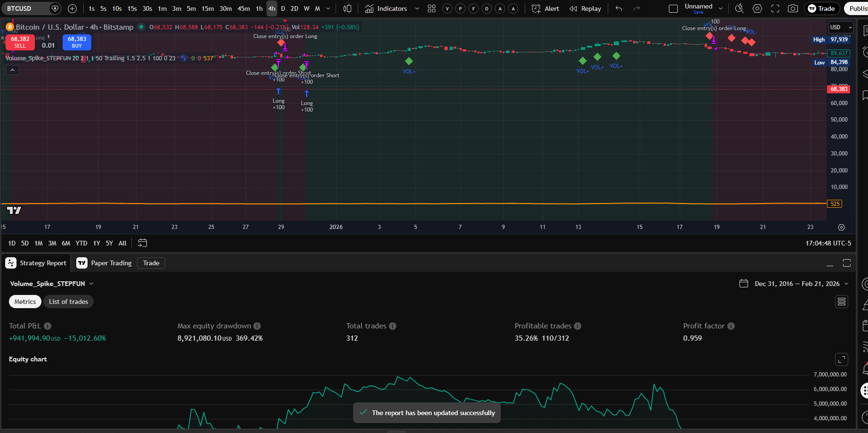
Task: Open fullscreen mode for the chart
Action: click(x=774, y=8)
